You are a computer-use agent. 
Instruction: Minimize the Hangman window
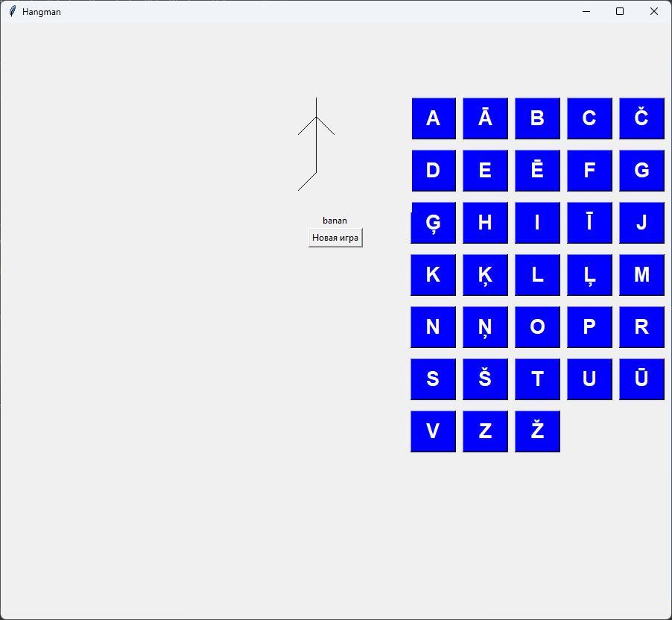[586, 12]
